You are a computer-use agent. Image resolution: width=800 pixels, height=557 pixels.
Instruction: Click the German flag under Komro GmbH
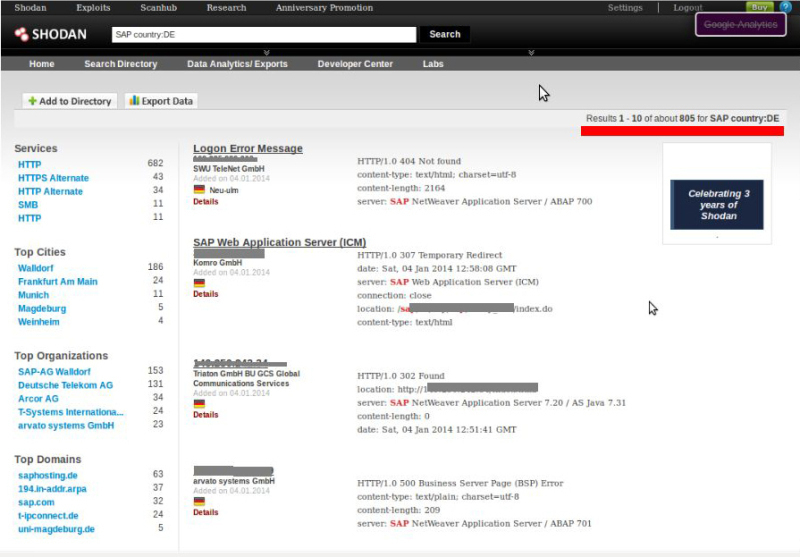click(199, 283)
